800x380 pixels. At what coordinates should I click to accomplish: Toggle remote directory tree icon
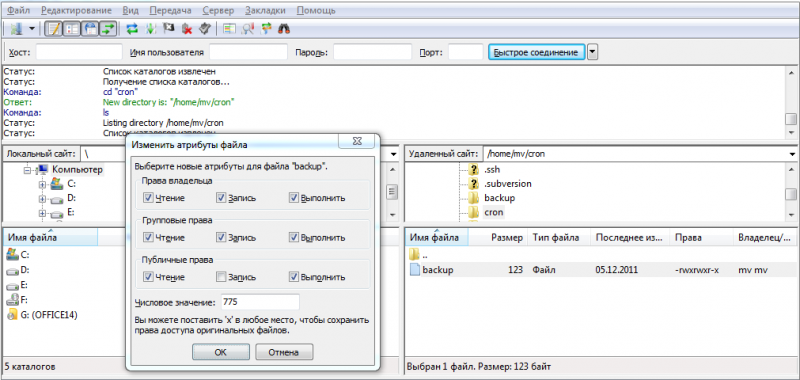tap(89, 29)
